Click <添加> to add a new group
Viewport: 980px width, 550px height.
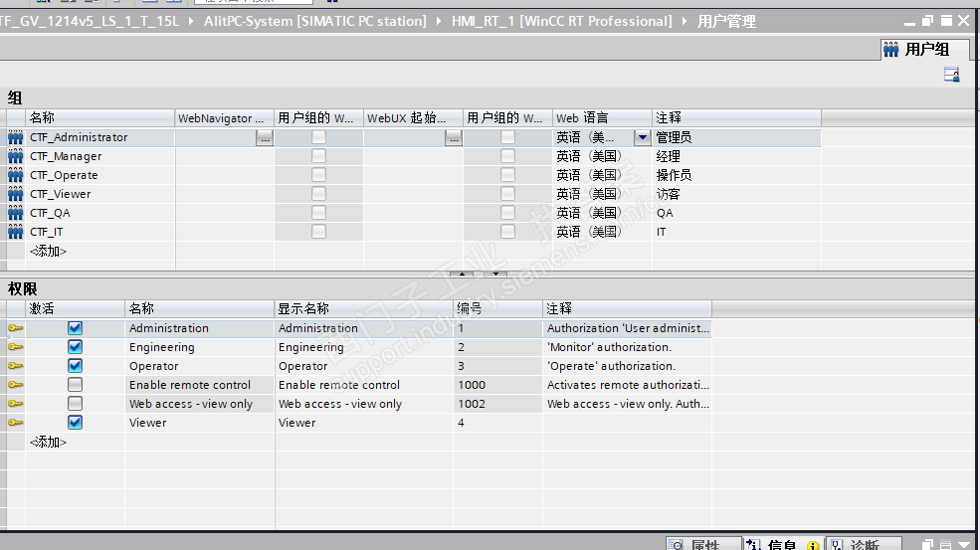pos(48,252)
